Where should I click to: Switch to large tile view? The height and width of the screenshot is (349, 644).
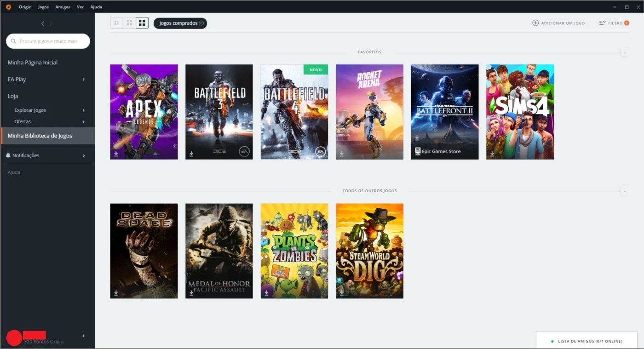tap(142, 23)
